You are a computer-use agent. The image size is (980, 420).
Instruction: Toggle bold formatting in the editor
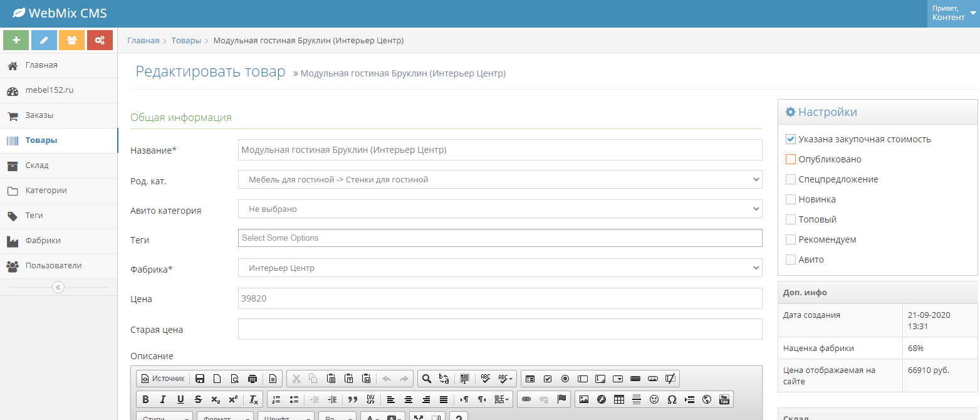pos(145,399)
